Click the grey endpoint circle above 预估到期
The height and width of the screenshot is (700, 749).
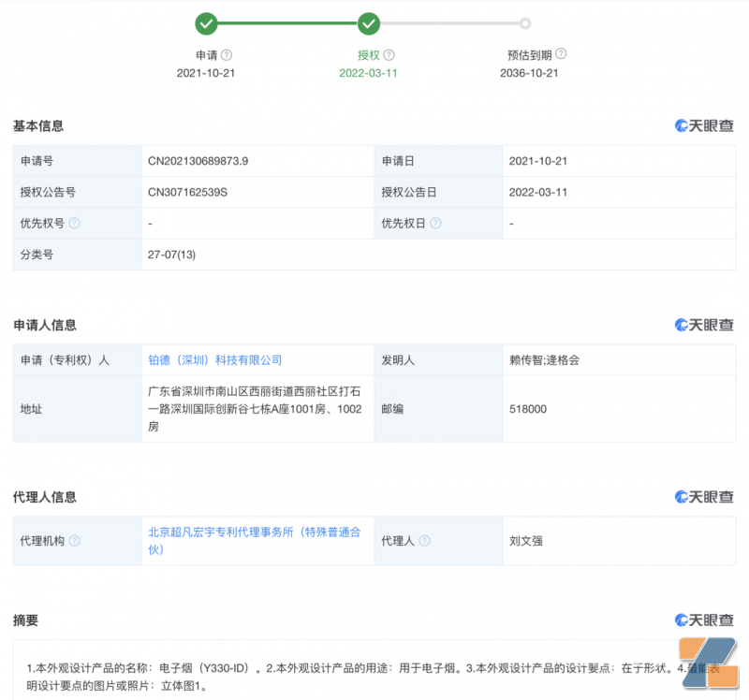coord(525,23)
